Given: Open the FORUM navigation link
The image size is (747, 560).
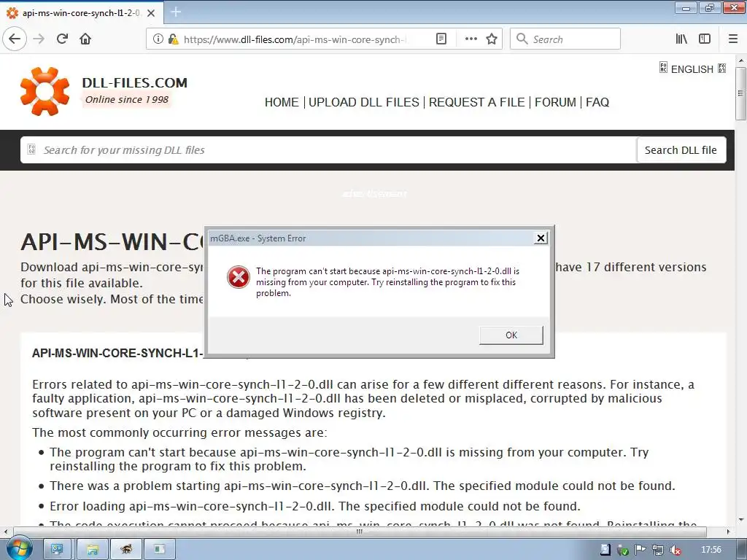Looking at the screenshot, I should click(x=555, y=102).
